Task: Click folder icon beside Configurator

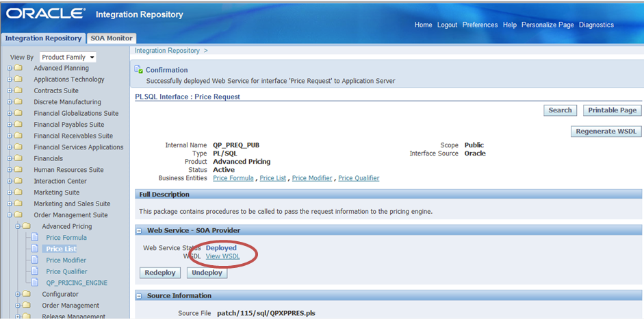Action: [x=27, y=294]
